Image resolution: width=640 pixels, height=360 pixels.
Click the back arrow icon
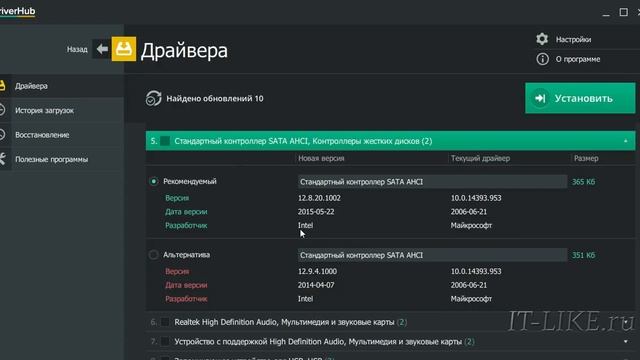click(x=102, y=49)
